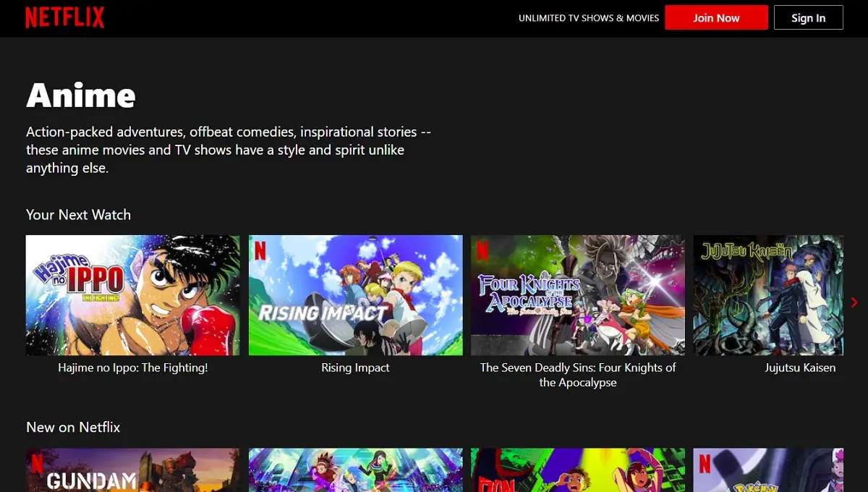Screen dimensions: 868x492
Task: Click the 'Hajime no Ippo: The Fighting!' title text
Action: (132, 368)
